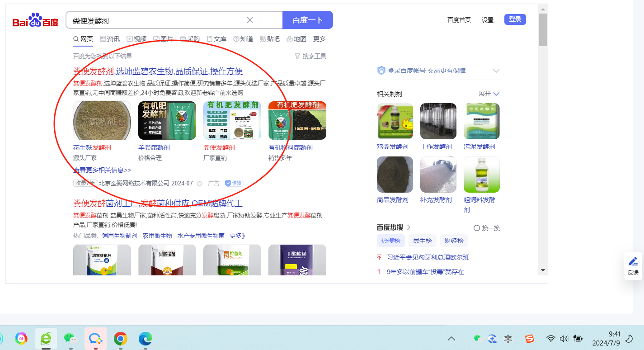
Task: Click the volume speaker icon in the tray
Action: pyautogui.click(x=563, y=338)
